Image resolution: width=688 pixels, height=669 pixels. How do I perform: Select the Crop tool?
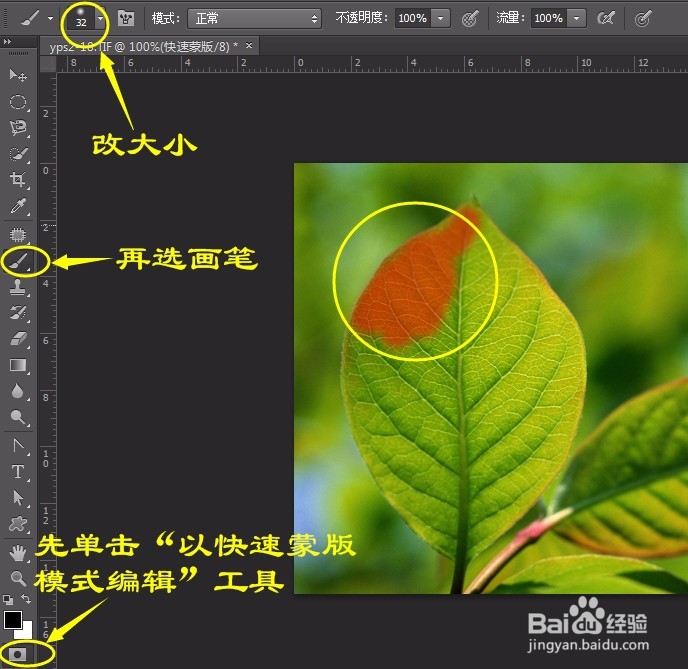(x=18, y=179)
